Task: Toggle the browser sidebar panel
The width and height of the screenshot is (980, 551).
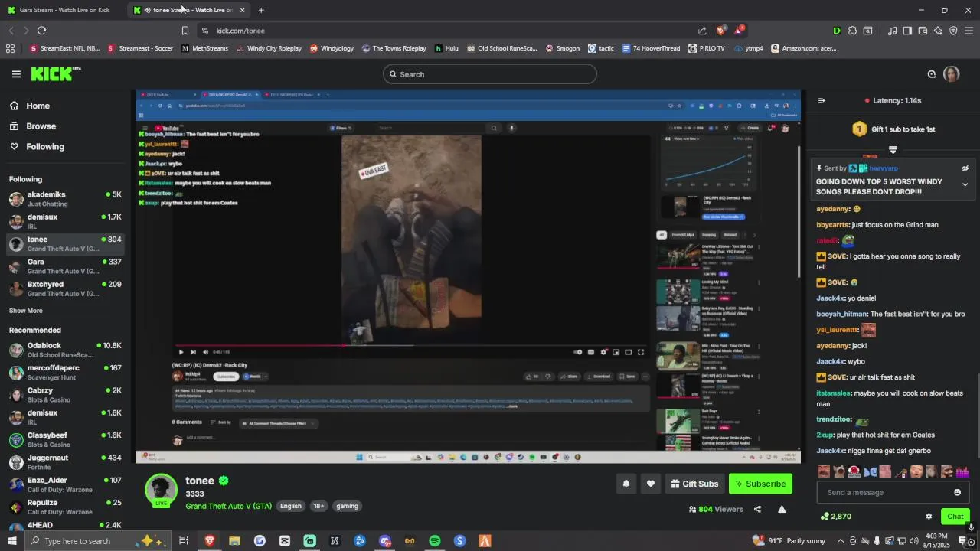Action: pyautogui.click(x=907, y=31)
